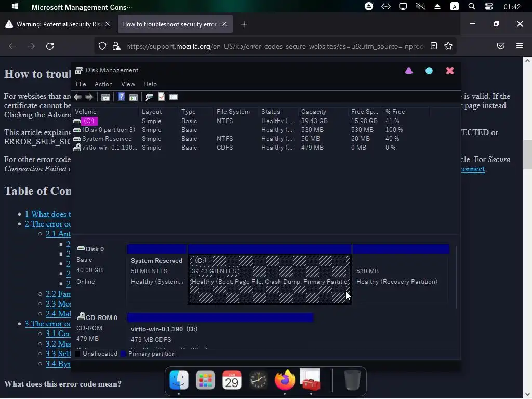The width and height of the screenshot is (532, 399).
Task: Click the Settings checklist toolbar icon
Action: 174,97
